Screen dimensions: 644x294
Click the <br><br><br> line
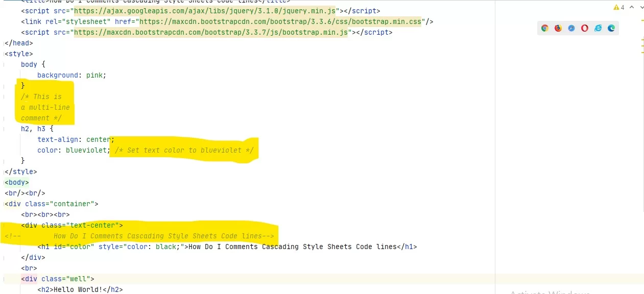(45, 214)
